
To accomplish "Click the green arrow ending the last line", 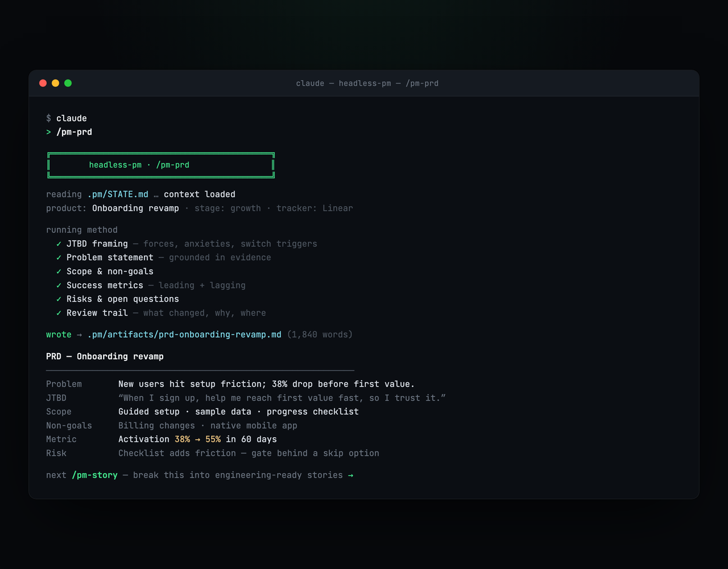I will [350, 475].
